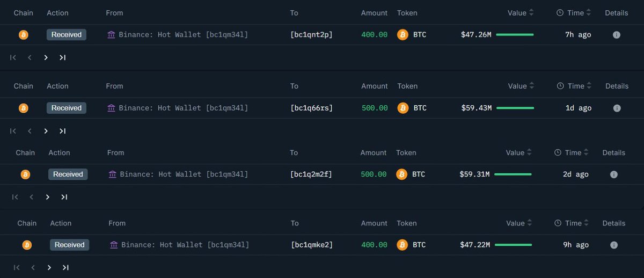Select the 400.00 amount in the 7h ago row
The image size is (644, 278).
[374, 35]
